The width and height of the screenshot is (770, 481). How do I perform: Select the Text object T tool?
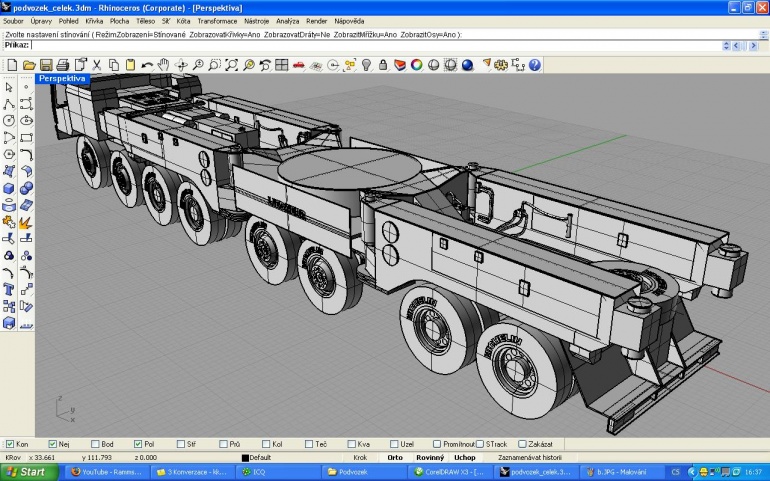[x=9, y=289]
